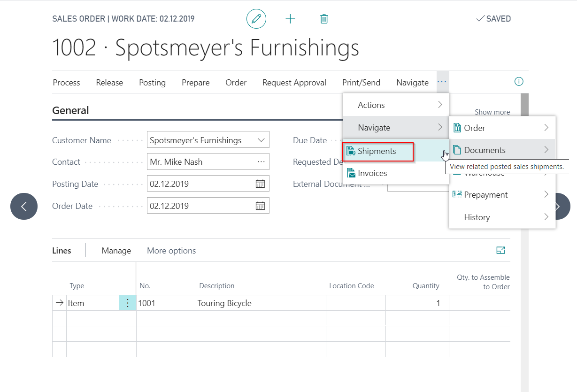Go to previous record arrow
This screenshot has width=577, height=392.
click(x=24, y=206)
